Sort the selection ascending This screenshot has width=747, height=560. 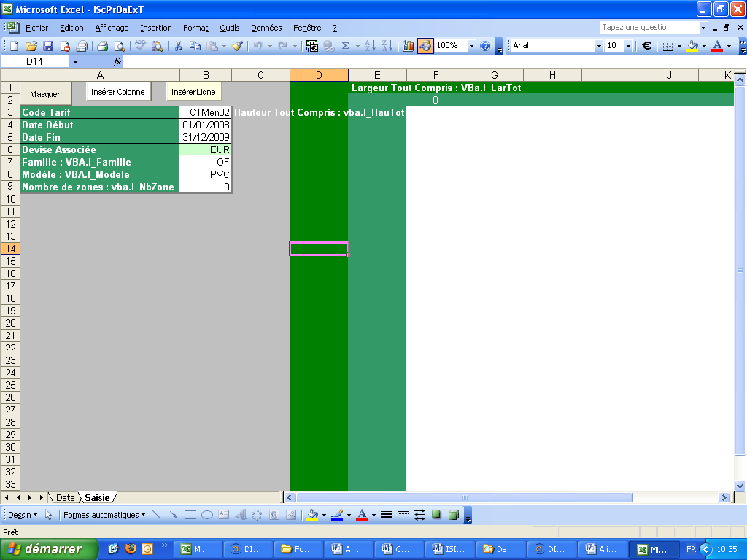370,45
